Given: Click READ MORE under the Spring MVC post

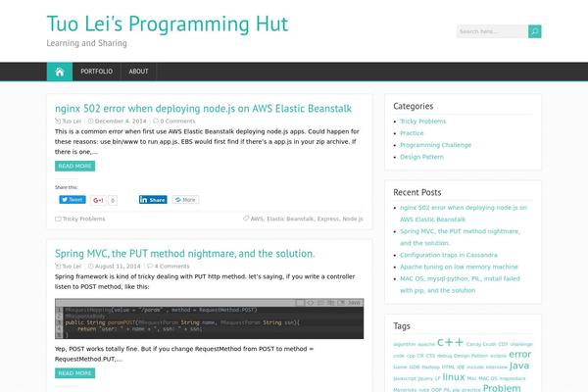Looking at the screenshot, I should coord(74,372).
